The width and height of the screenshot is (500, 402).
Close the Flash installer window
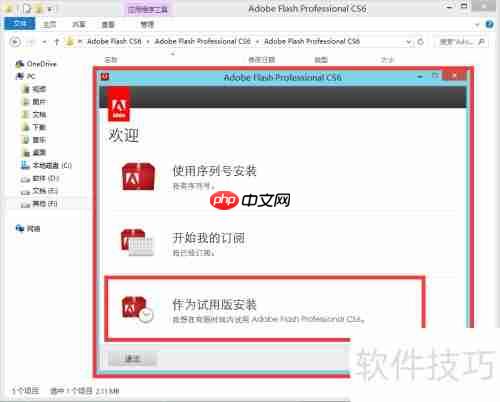tap(454, 76)
